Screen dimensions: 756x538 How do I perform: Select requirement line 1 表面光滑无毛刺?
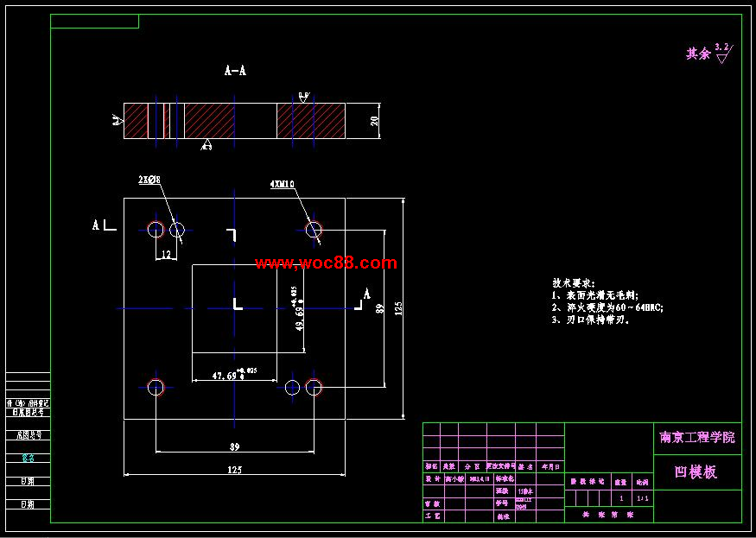tap(595, 295)
